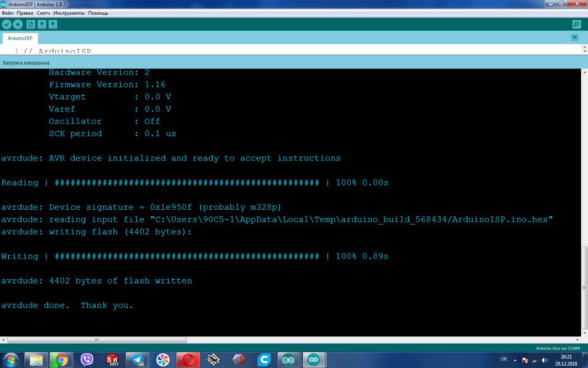The height and width of the screenshot is (368, 588).
Task: Click the console scroll up arrow
Action: (x=584, y=72)
